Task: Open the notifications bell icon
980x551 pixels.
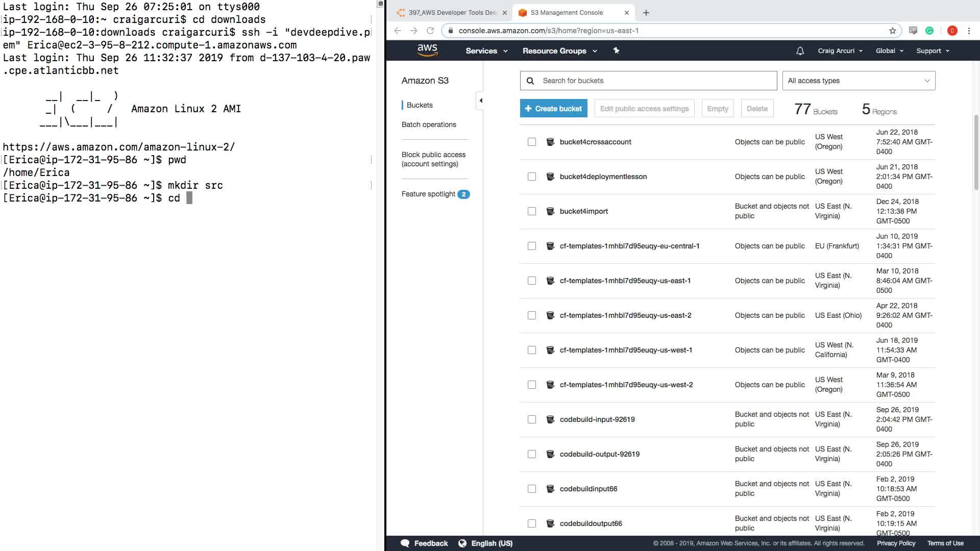Action: click(800, 51)
